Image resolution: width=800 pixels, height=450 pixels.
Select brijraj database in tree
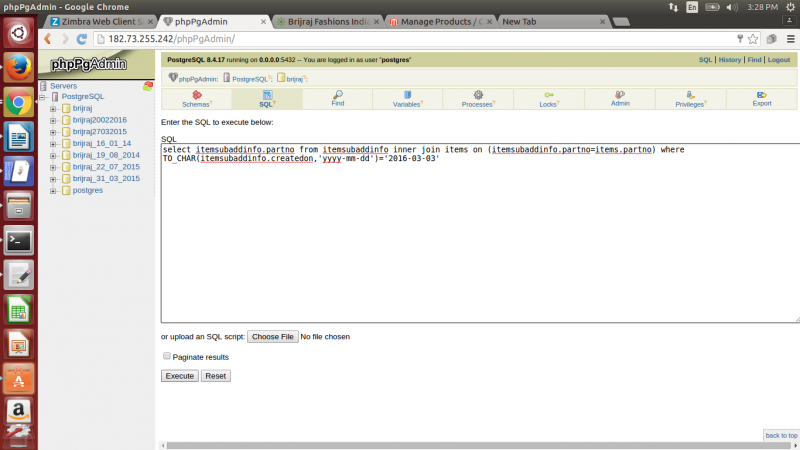point(82,108)
